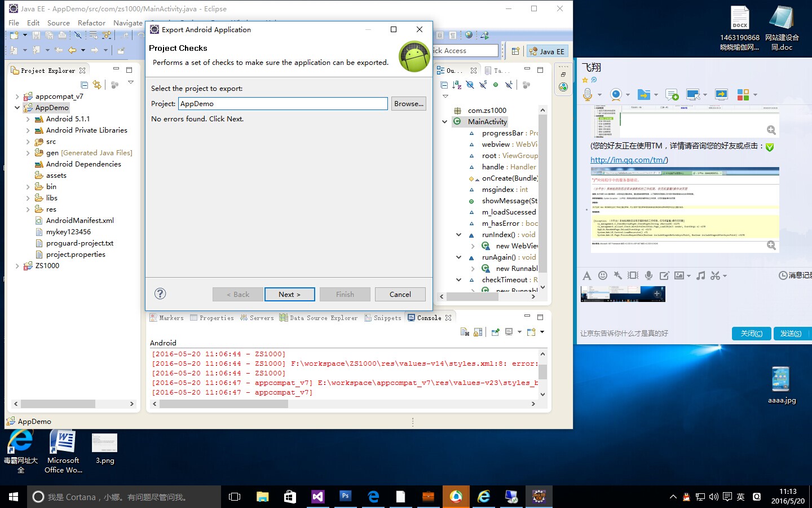Click the Photoshop taskbar icon

(x=345, y=497)
